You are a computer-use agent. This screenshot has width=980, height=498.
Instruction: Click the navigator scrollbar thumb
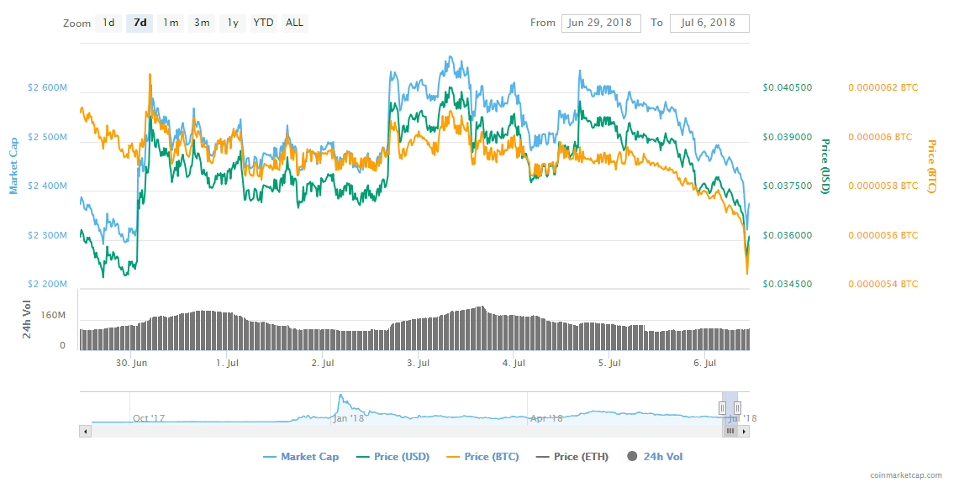730,431
